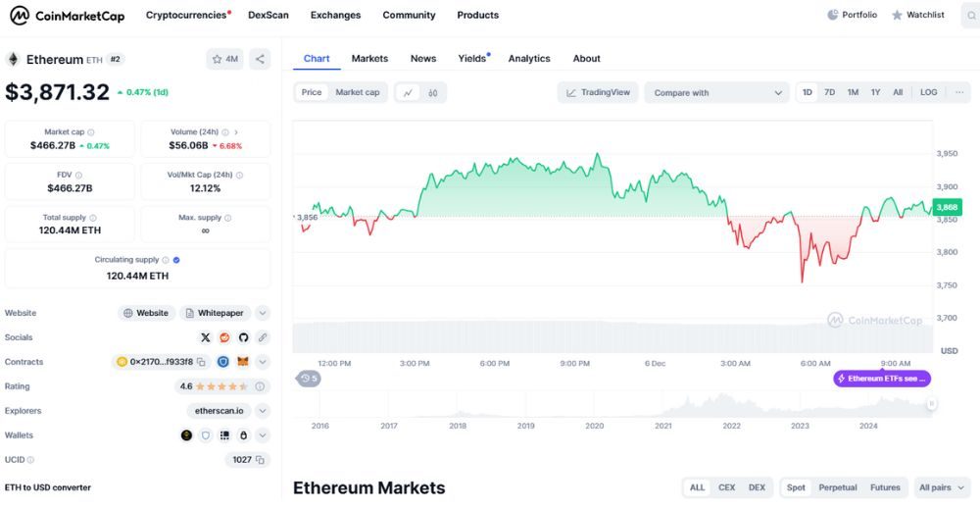The image size is (980, 510).
Task: Toggle chart to Market cap view
Action: click(358, 92)
